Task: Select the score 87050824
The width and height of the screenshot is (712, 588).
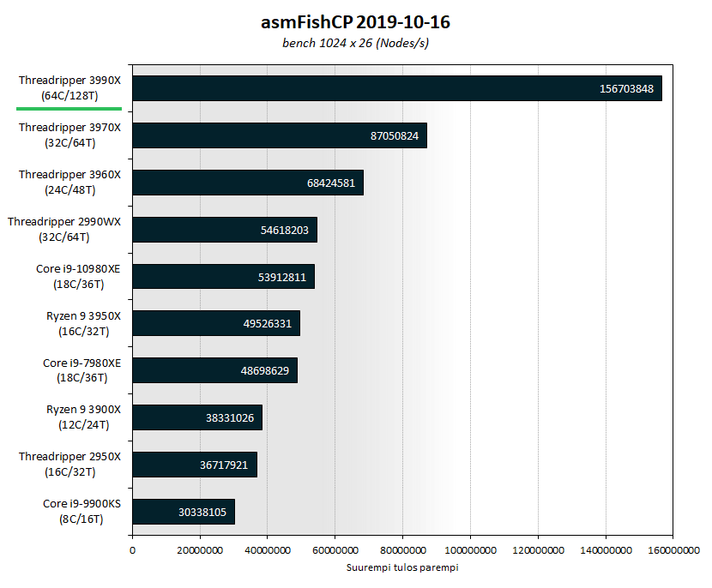Action: (395, 136)
